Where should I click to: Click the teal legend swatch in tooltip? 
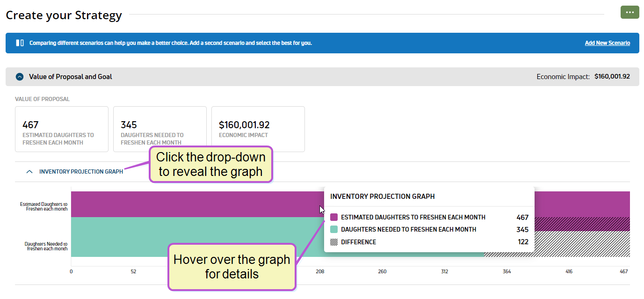(334, 230)
